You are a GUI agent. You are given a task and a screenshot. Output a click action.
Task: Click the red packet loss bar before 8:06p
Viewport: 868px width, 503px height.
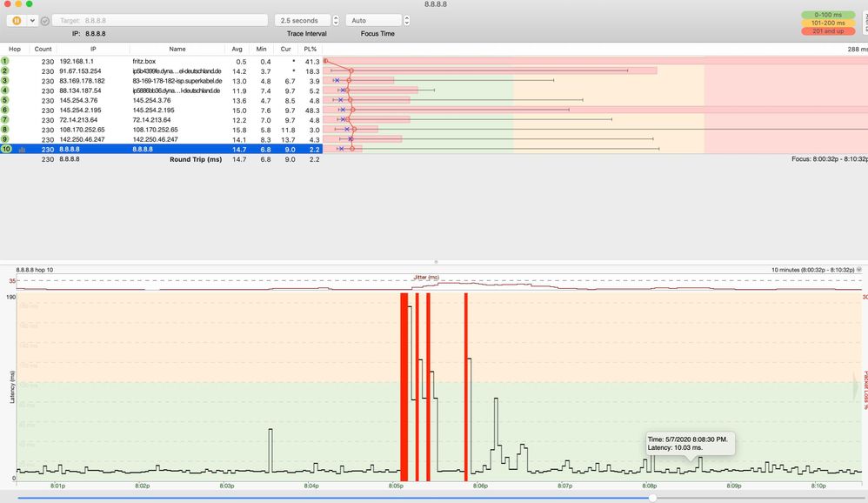[x=466, y=386]
